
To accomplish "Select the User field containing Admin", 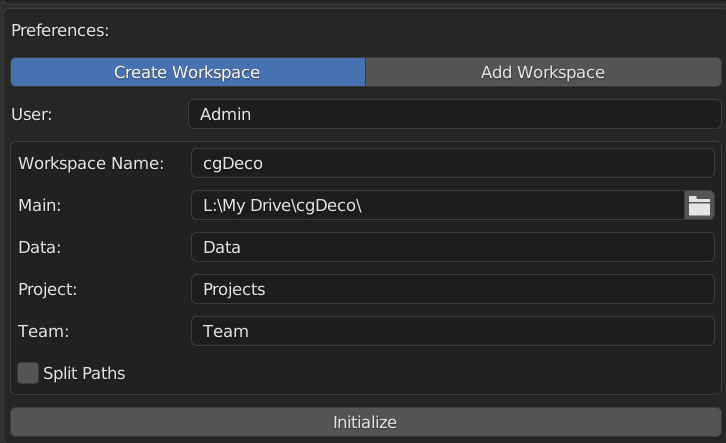I will pos(455,114).
